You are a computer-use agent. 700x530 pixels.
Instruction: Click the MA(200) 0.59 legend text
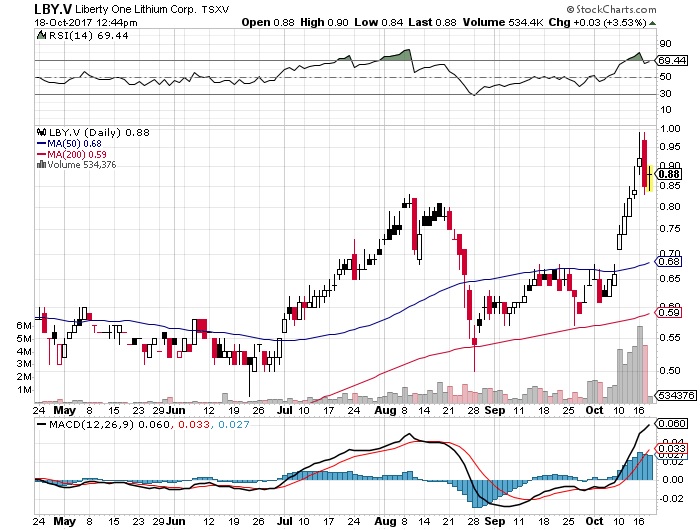pyautogui.click(x=77, y=154)
